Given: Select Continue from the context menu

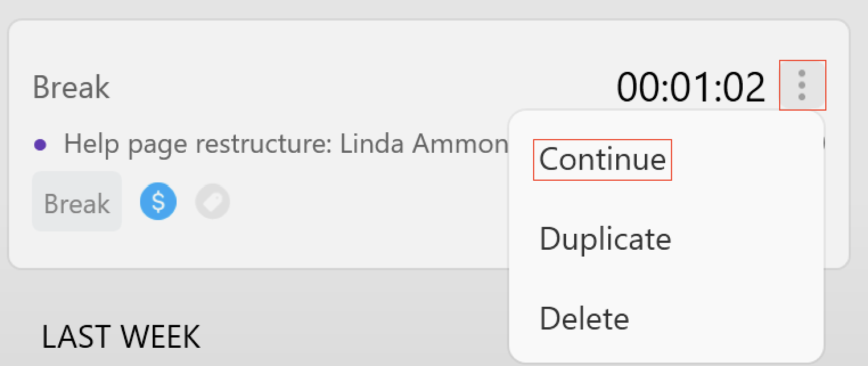Looking at the screenshot, I should pyautogui.click(x=603, y=160).
